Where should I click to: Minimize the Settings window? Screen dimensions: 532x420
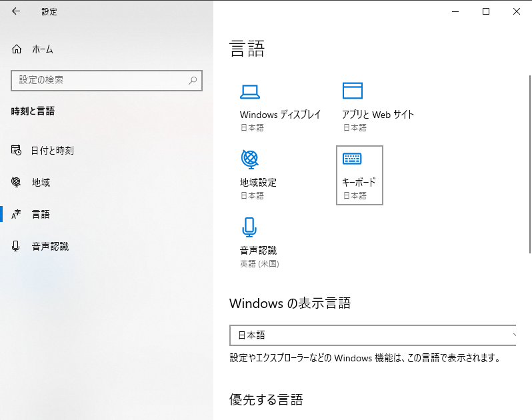tap(455, 11)
